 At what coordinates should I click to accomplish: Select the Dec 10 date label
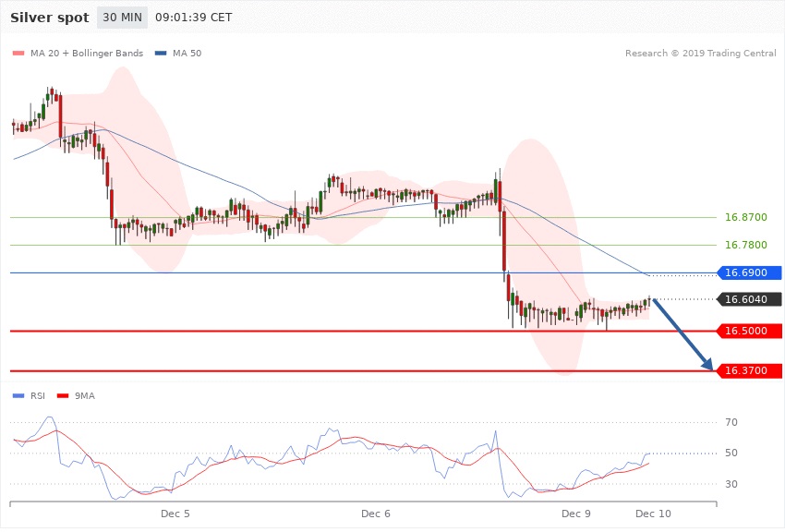pos(651,513)
